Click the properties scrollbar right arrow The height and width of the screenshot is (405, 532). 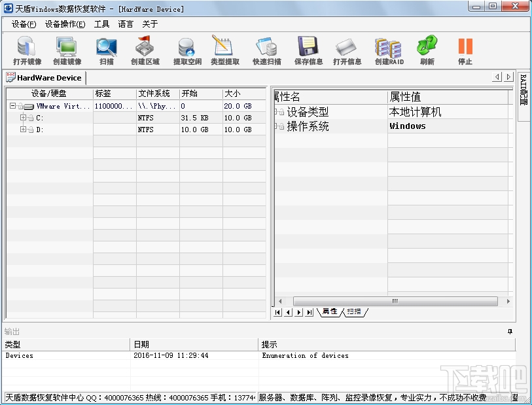coord(508,301)
